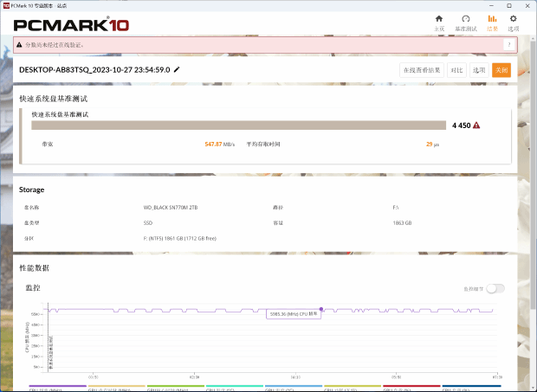Click 在线查看结果 to view result online
The image size is (537, 392).
[422, 70]
